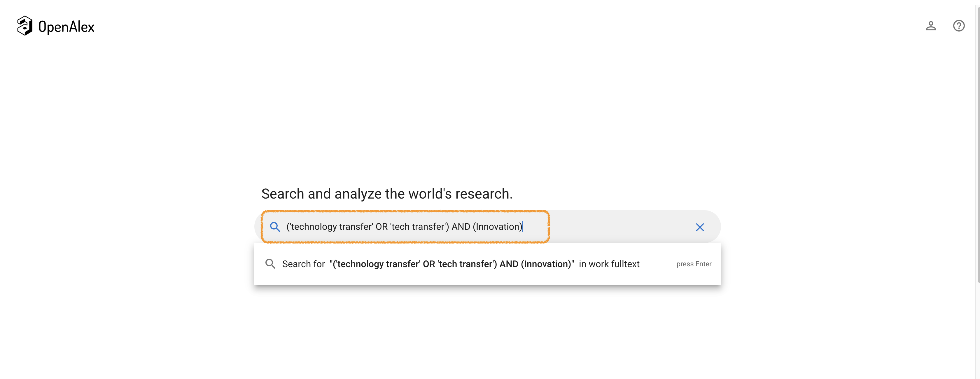Click the blue magnifier in search box
Image resolution: width=980 pixels, height=379 pixels.
[275, 227]
